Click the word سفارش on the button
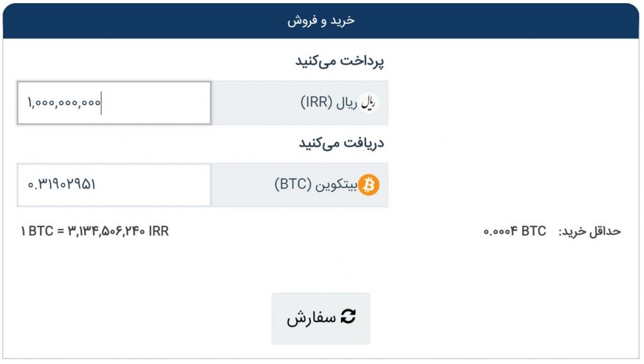 click(x=311, y=317)
